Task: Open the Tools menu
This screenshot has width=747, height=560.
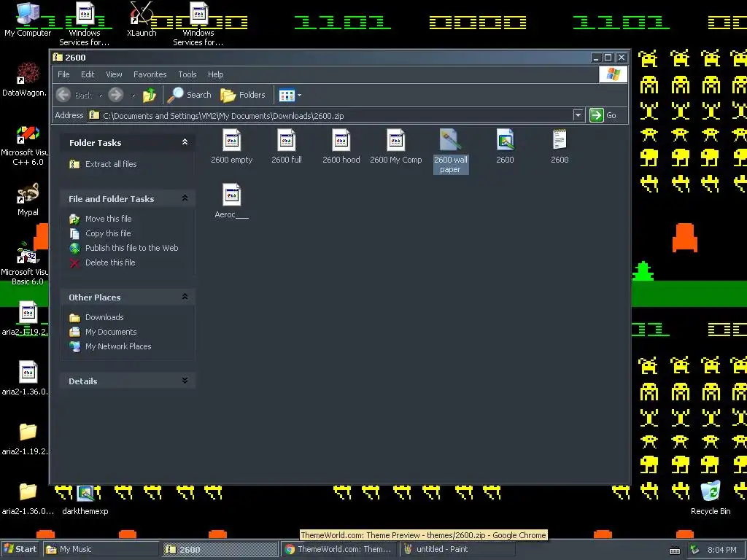Action: pyautogui.click(x=187, y=74)
